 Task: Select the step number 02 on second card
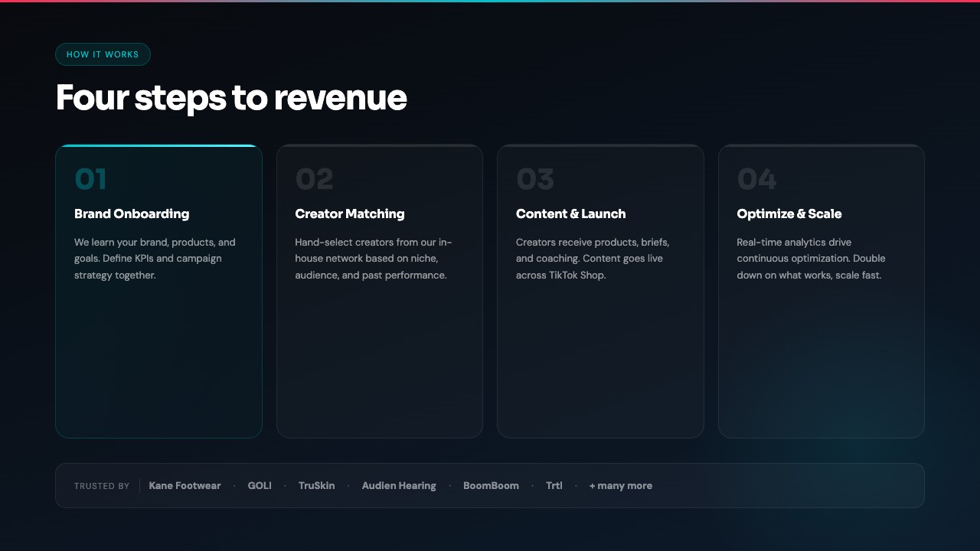point(314,179)
